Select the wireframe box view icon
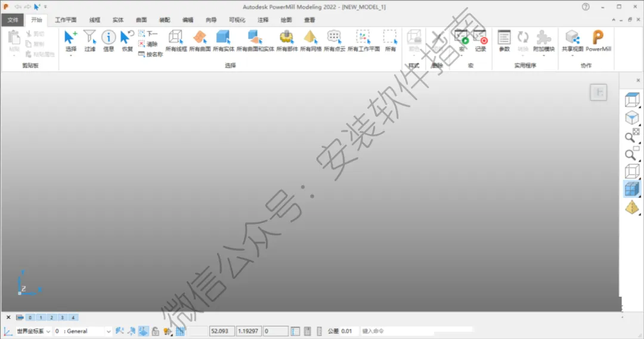Screen dimensions: 644x339 tap(631, 99)
